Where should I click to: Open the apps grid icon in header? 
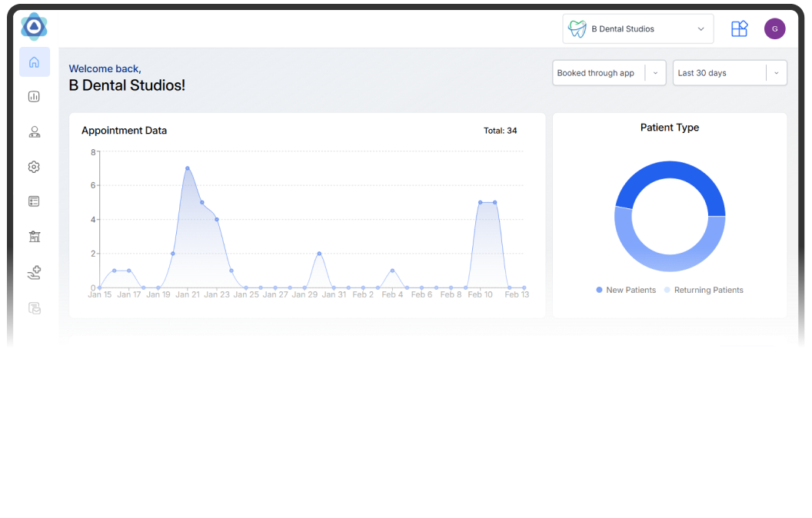click(739, 29)
